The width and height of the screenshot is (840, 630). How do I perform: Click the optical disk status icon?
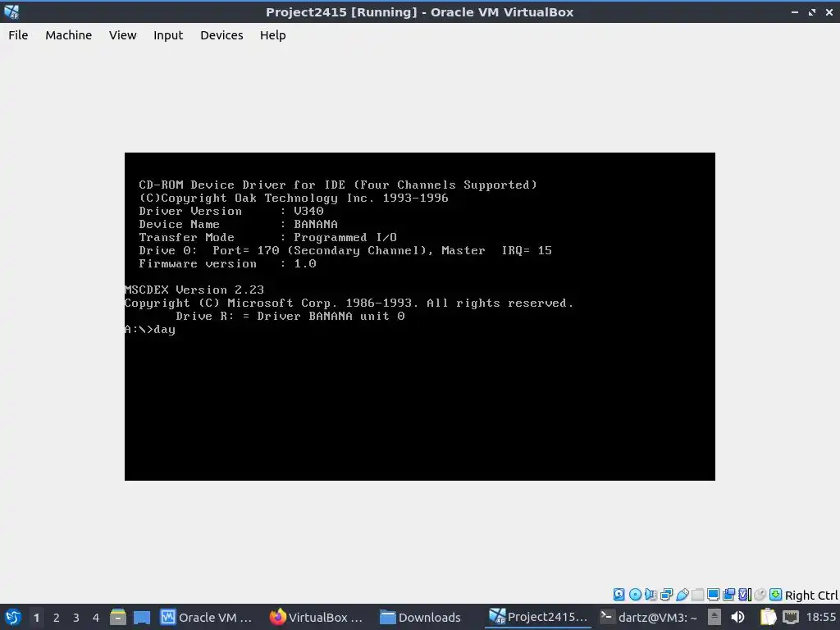pyautogui.click(x=636, y=594)
